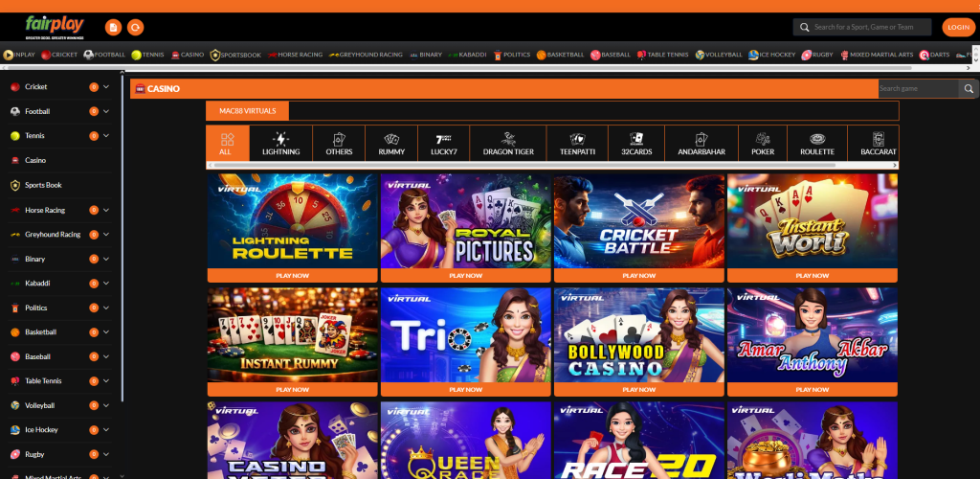Image resolution: width=980 pixels, height=479 pixels.
Task: Open FOOTBALL in top navigation
Action: tap(104, 55)
